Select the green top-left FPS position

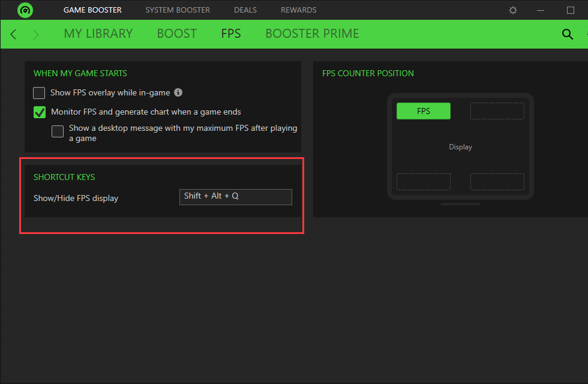(424, 111)
